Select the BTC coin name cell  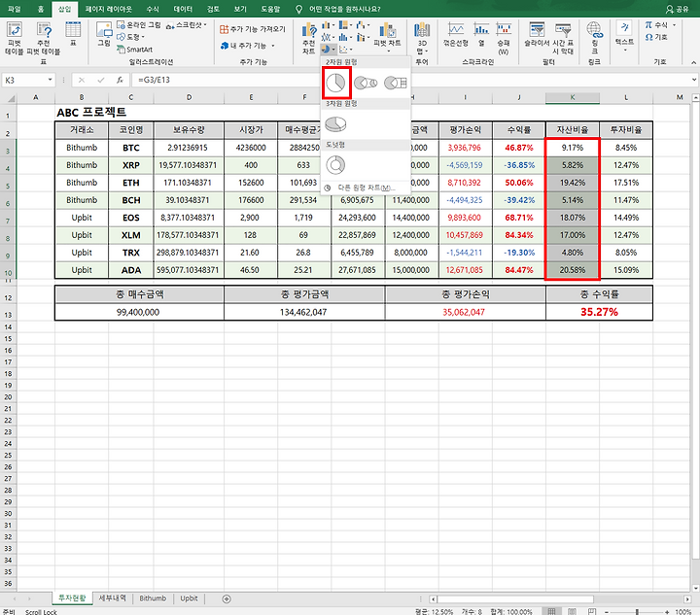tap(131, 148)
